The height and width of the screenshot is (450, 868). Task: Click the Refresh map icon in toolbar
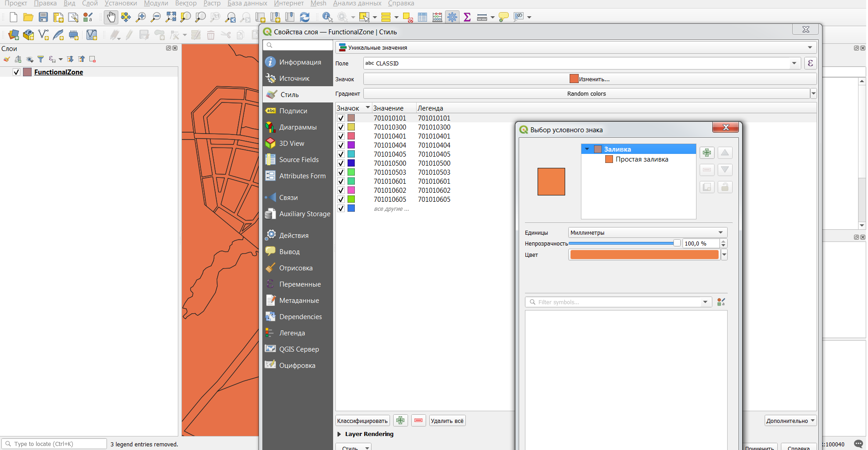(305, 18)
